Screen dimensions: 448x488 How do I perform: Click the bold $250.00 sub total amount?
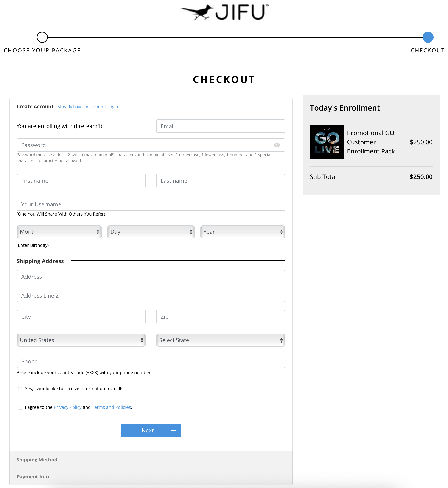click(x=421, y=177)
